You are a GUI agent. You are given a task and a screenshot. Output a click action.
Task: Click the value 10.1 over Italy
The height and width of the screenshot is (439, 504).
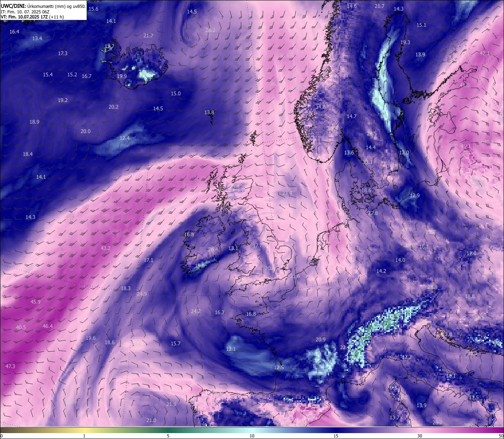coord(451,376)
